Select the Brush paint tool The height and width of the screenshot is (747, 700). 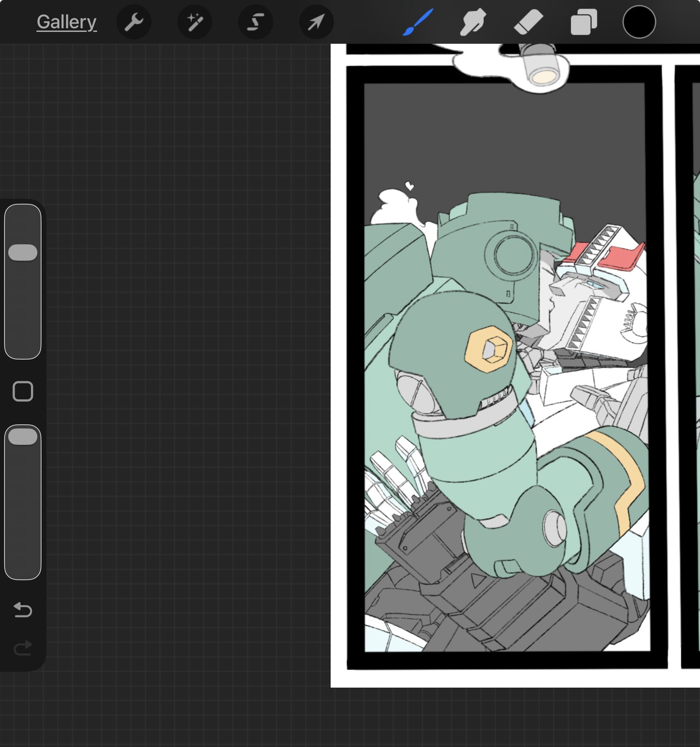pyautogui.click(x=417, y=22)
